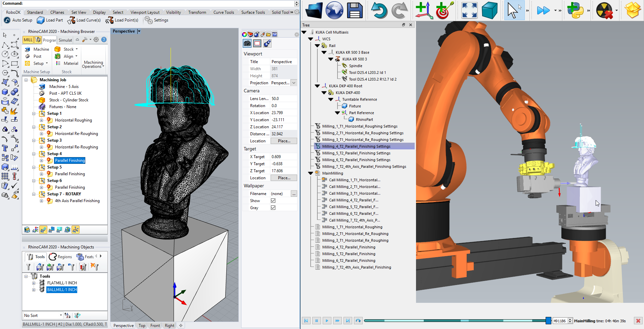Open the Curve Tools menu

[x=224, y=12]
